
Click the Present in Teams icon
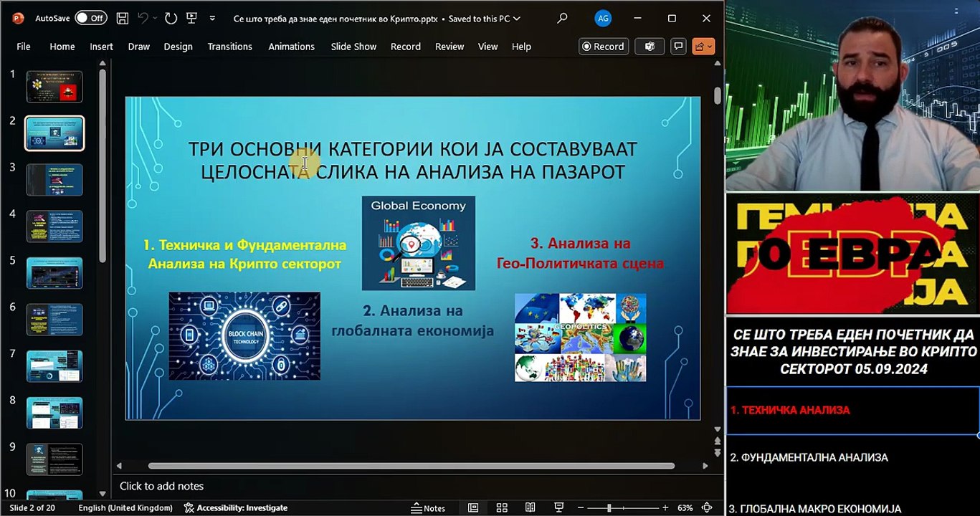[650, 47]
